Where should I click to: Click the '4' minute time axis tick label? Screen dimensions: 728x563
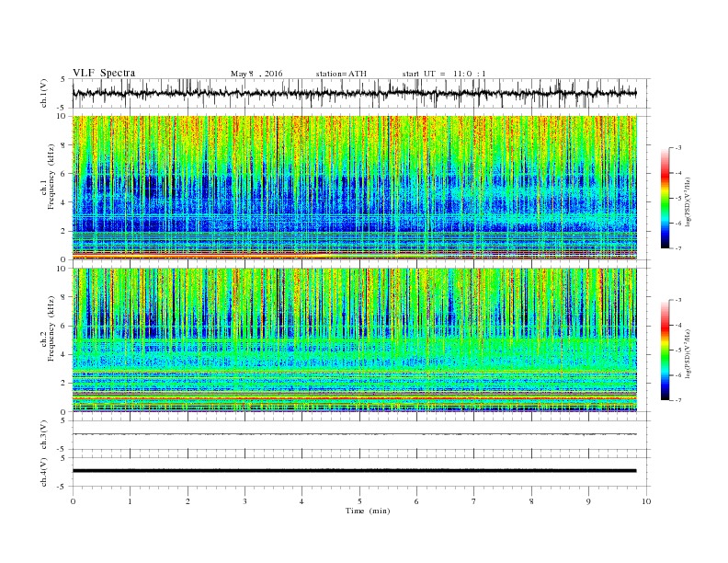[301, 501]
